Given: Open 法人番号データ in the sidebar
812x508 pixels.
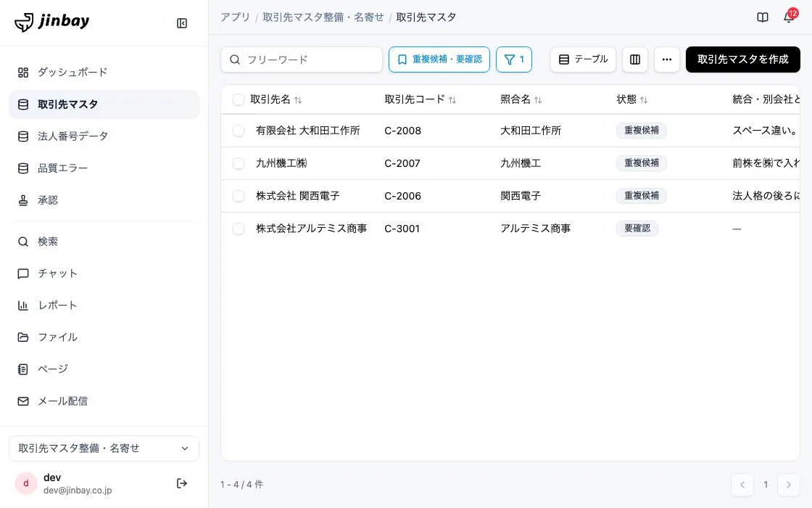Looking at the screenshot, I should coord(104,136).
